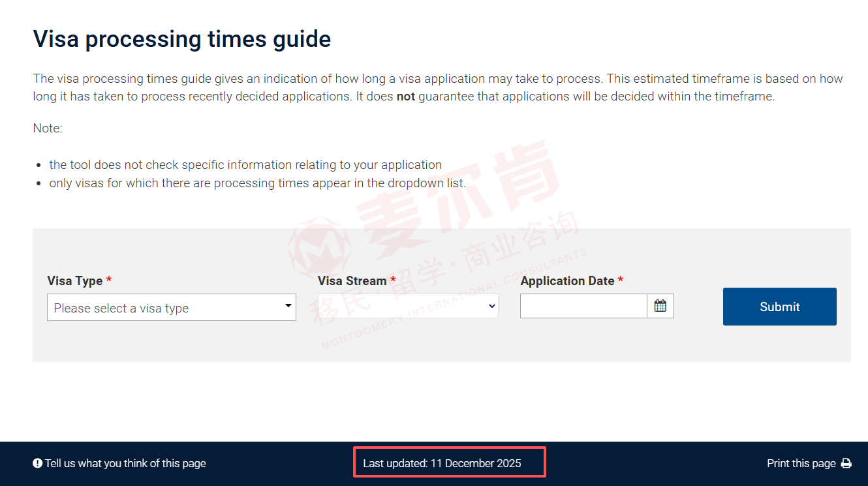Open 'Tell us what you think of this page'
This screenshot has height=486, width=868.
click(125, 463)
